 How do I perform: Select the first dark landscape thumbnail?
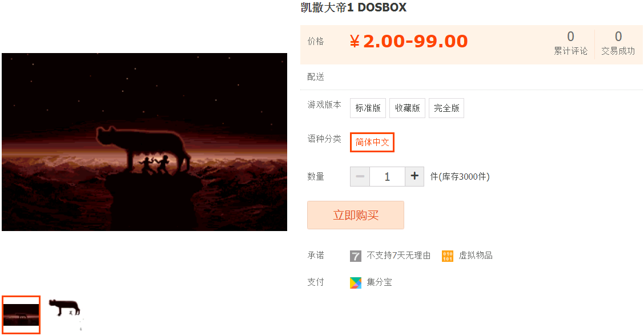21,315
